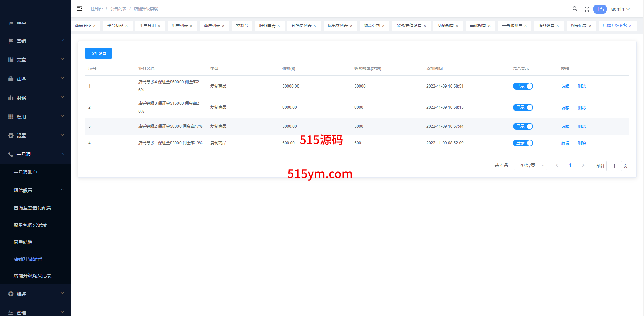Screen dimensions: 644x316
Task: Click the 財務 bar chart icon in sidebar
Action: (11, 98)
